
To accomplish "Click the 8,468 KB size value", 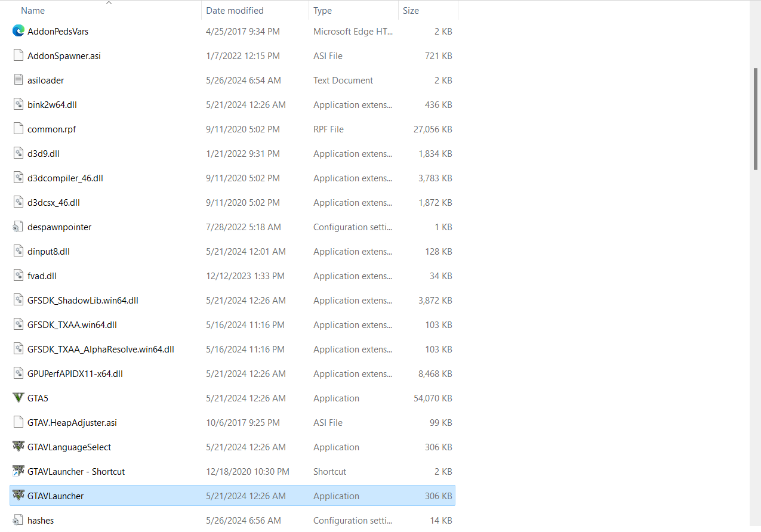I will (435, 373).
